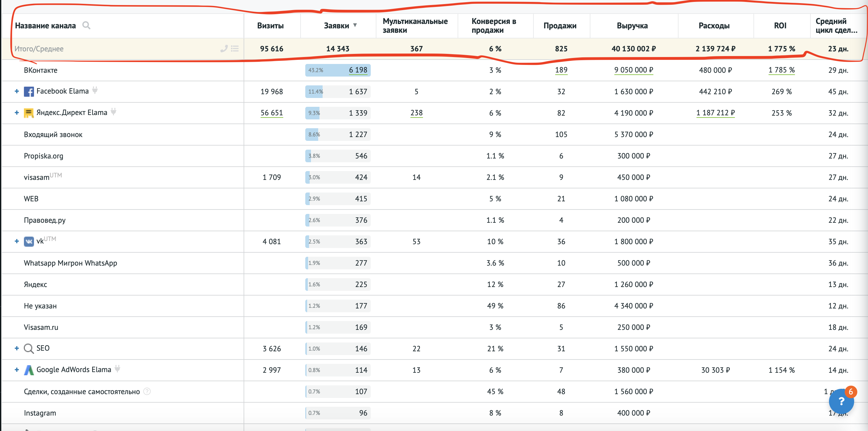The height and width of the screenshot is (431, 868).
Task: Click vk multichannel requests value 53
Action: (416, 241)
